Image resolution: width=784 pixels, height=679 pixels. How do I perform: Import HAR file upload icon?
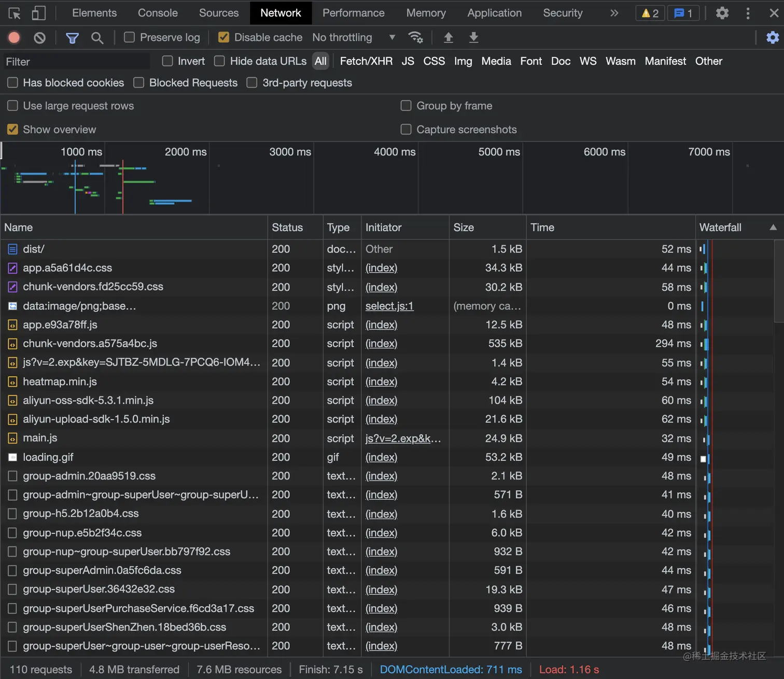click(449, 37)
